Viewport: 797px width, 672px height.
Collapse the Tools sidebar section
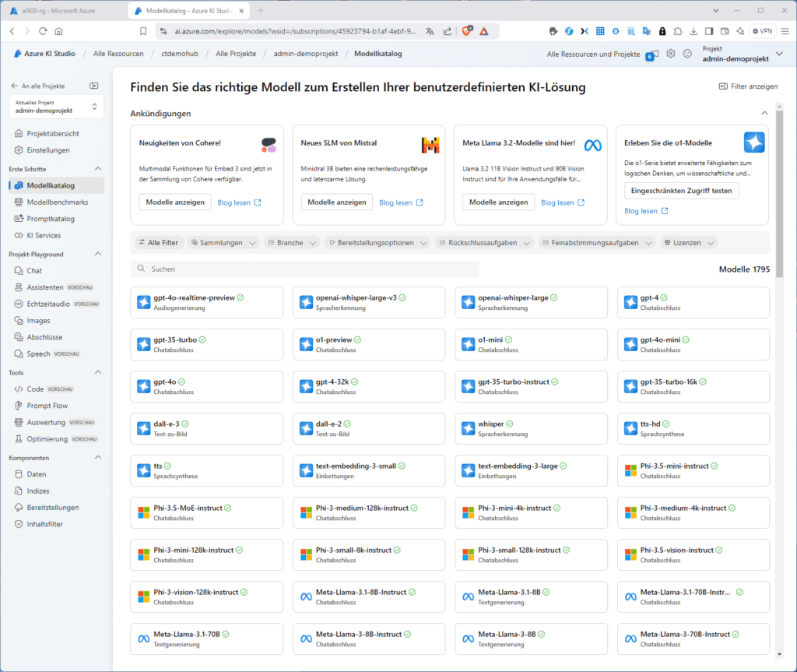coord(98,372)
